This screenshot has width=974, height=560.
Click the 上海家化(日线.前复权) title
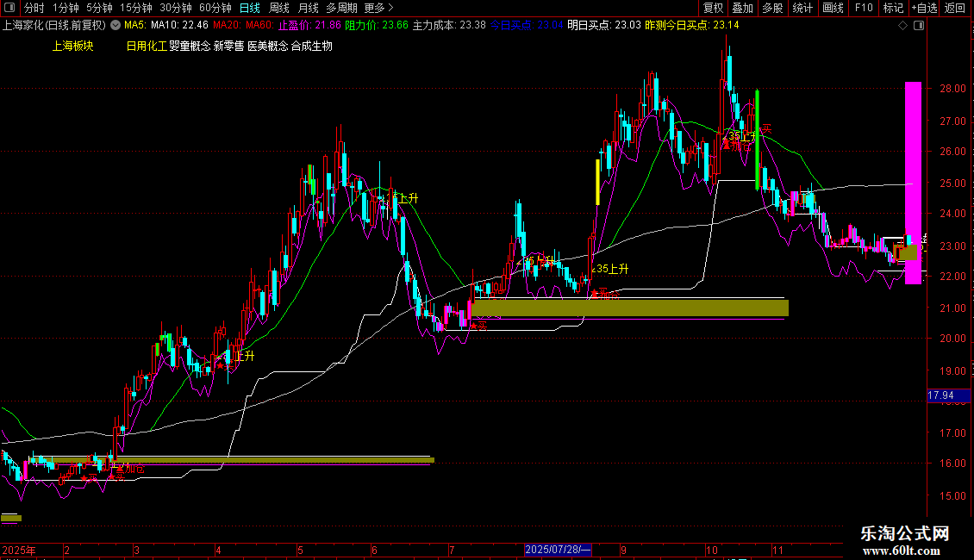click(54, 26)
